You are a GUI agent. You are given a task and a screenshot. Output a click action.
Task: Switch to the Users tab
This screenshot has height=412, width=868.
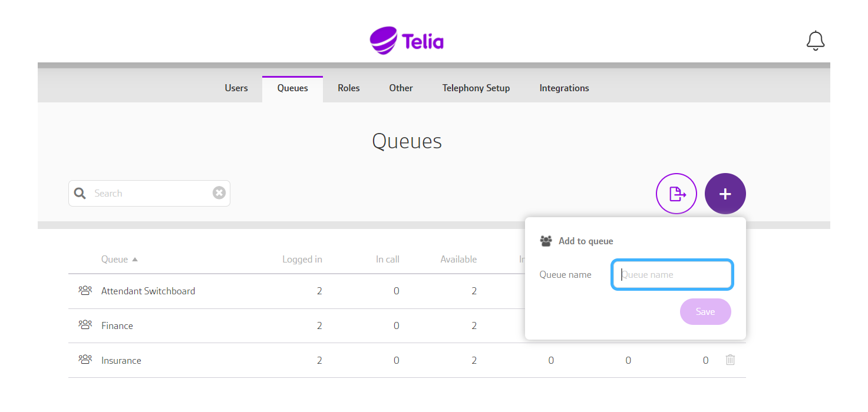click(x=236, y=88)
